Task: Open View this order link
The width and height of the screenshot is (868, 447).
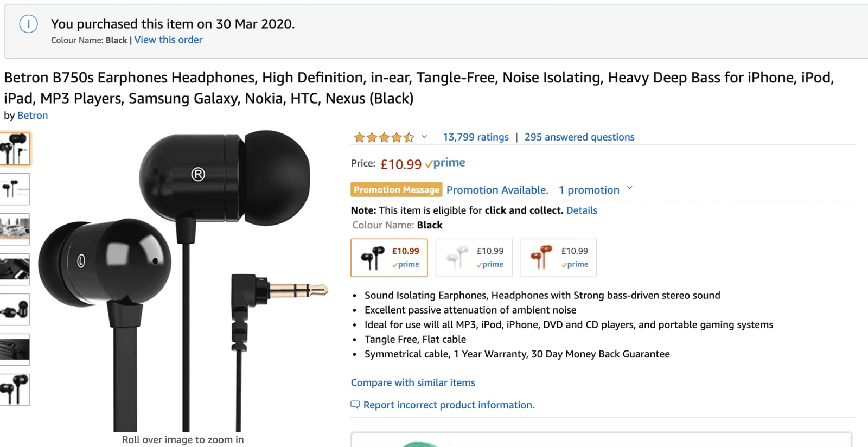Action: point(168,40)
